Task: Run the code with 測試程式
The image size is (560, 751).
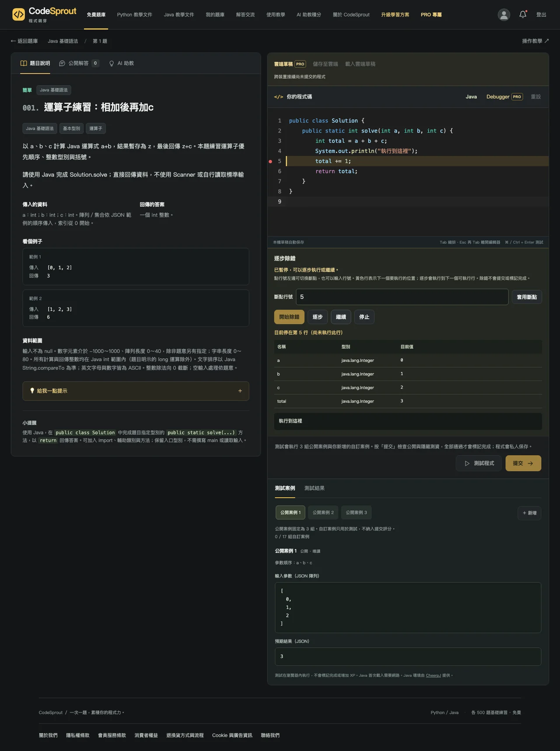Action: [479, 463]
